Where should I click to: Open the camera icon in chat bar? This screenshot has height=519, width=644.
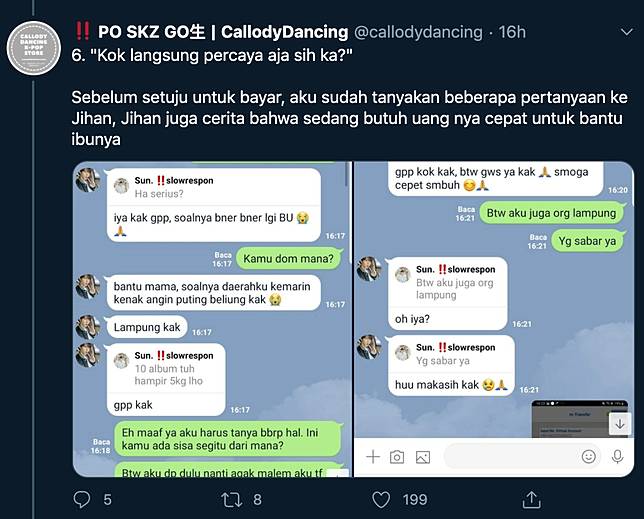397,457
